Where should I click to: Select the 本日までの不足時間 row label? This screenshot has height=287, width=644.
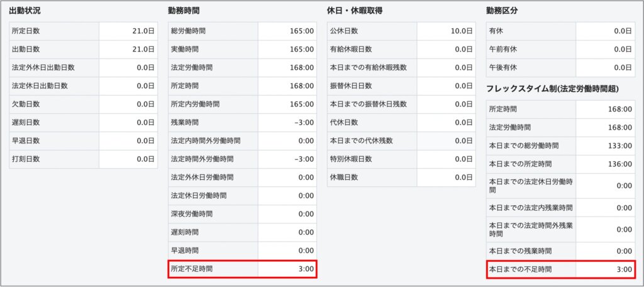[523, 269]
